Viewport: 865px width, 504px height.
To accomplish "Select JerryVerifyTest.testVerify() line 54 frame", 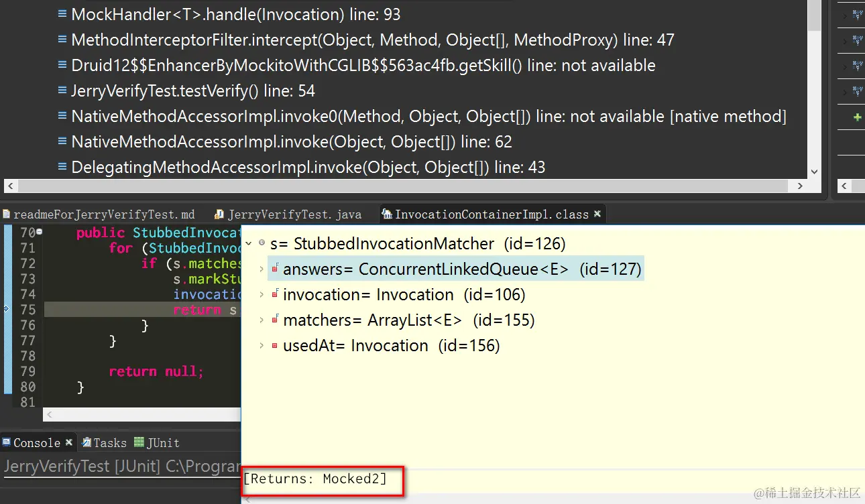I will pyautogui.click(x=193, y=90).
